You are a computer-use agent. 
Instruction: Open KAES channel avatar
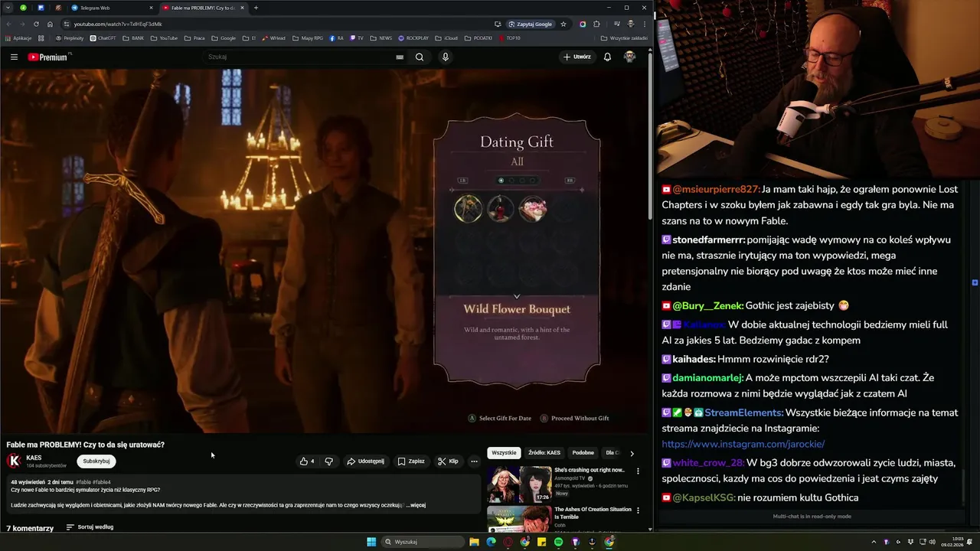(x=14, y=461)
